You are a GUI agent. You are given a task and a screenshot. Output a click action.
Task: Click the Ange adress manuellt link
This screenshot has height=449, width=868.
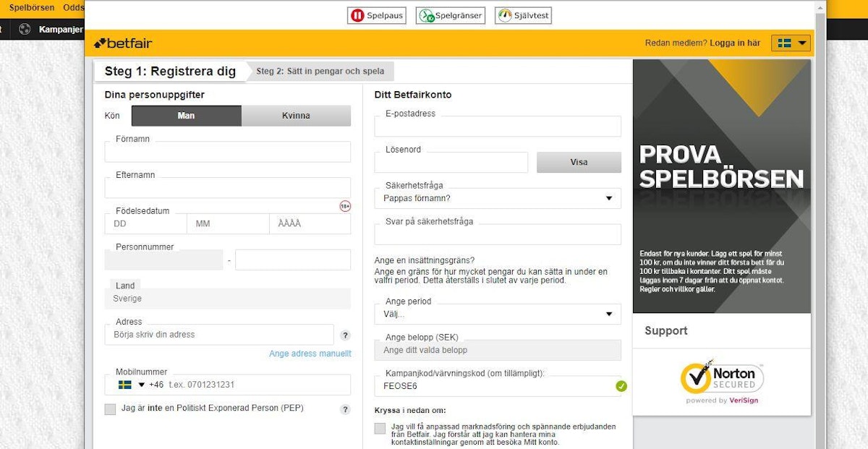[x=310, y=354]
